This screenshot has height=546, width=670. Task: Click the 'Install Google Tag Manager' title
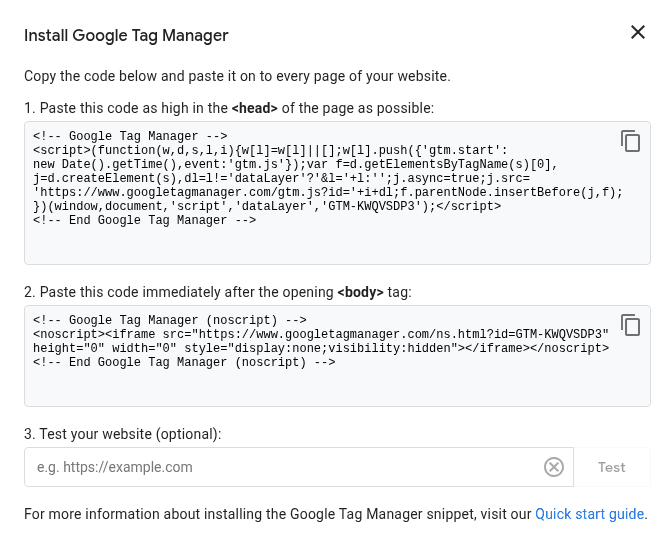[x=126, y=35]
